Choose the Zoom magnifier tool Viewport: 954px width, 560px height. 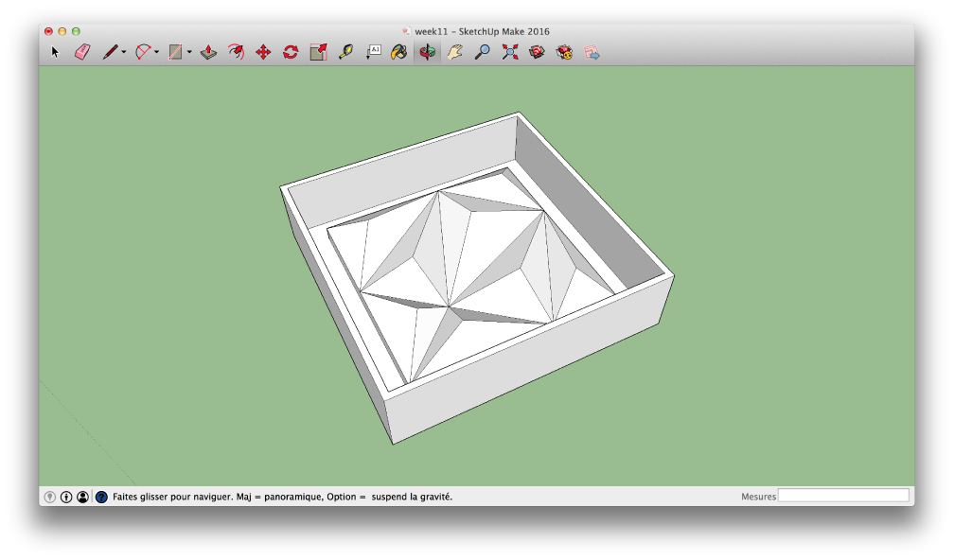(482, 52)
